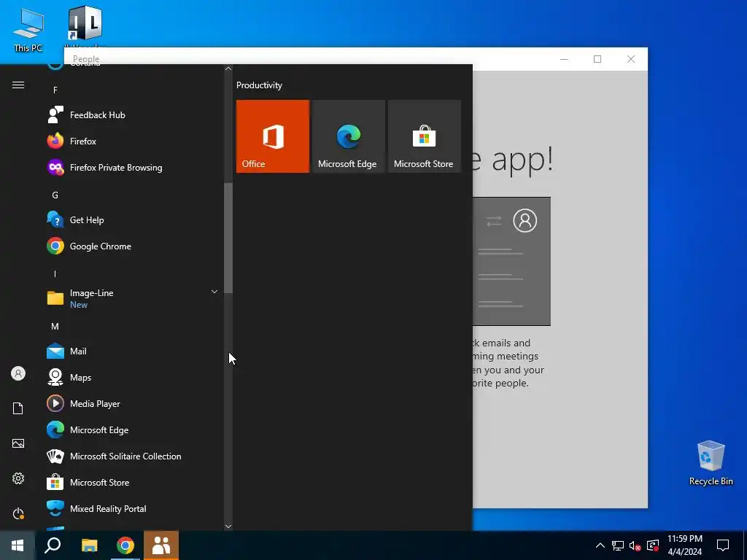The height and width of the screenshot is (560, 747).
Task: Open Firefox Private Browsing
Action: click(133, 168)
